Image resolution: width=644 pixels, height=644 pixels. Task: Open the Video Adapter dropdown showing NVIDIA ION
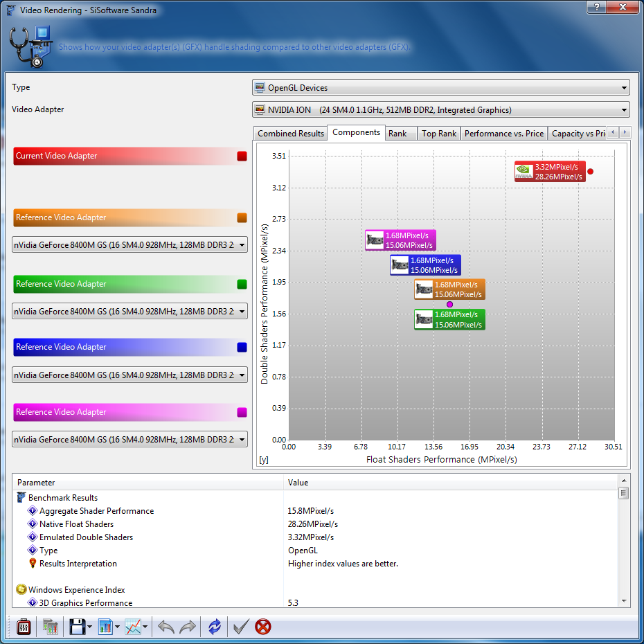click(440, 109)
